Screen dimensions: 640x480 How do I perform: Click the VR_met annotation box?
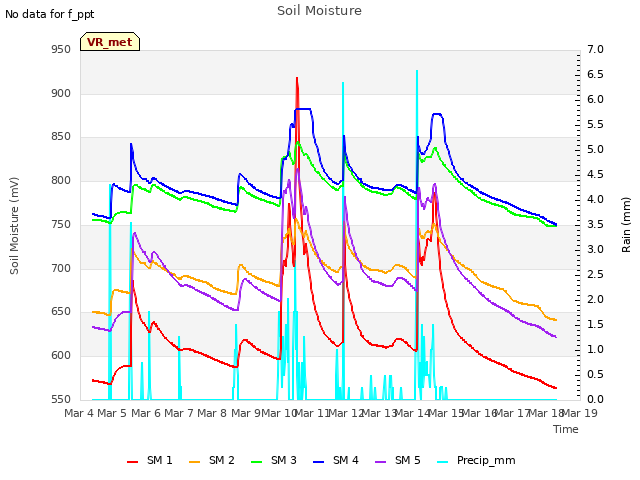click(x=110, y=42)
